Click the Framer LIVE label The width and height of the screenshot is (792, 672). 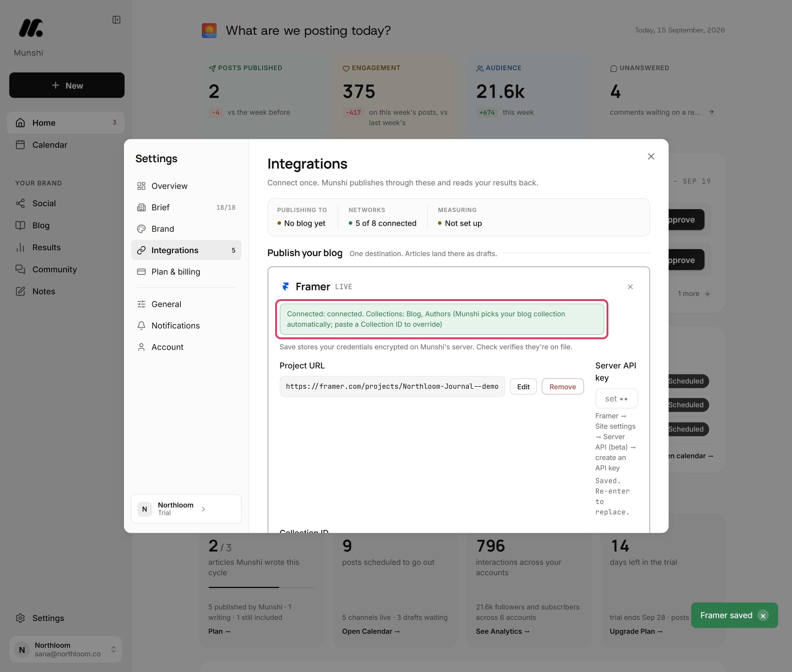[x=344, y=286]
